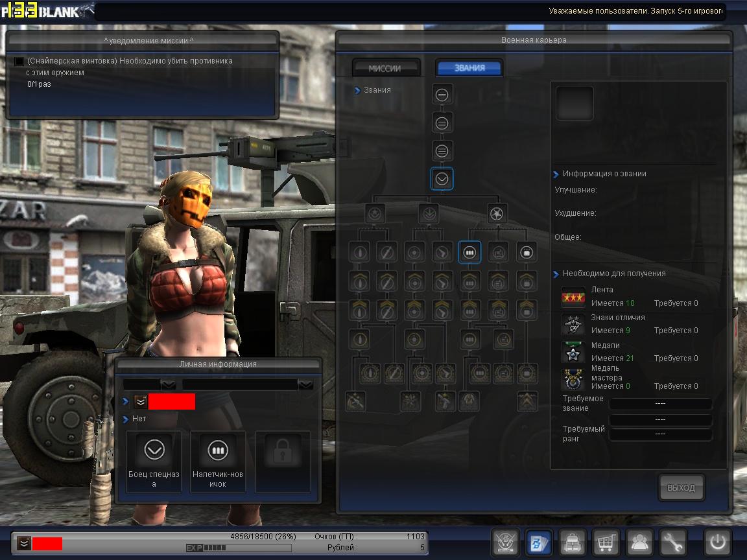
Task: Select the plain bullet rank node without chevrons
Action: [360, 252]
